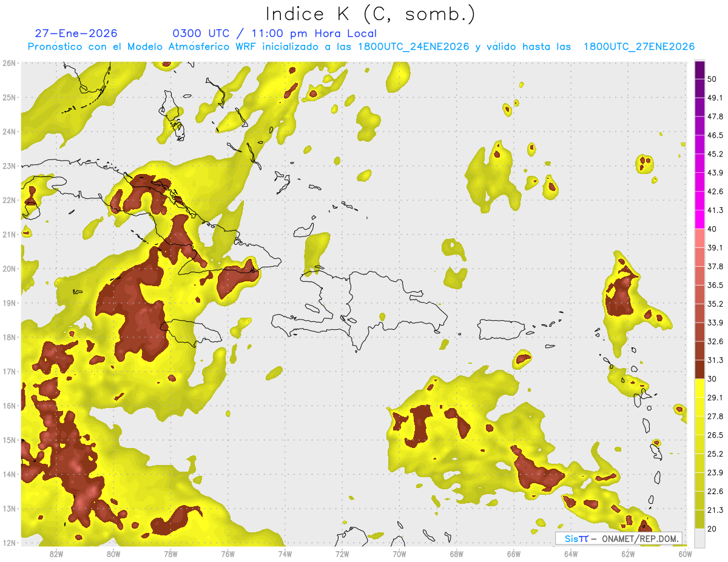Click longitude label 74W
Screen dimensions: 728x562
[285, 554]
